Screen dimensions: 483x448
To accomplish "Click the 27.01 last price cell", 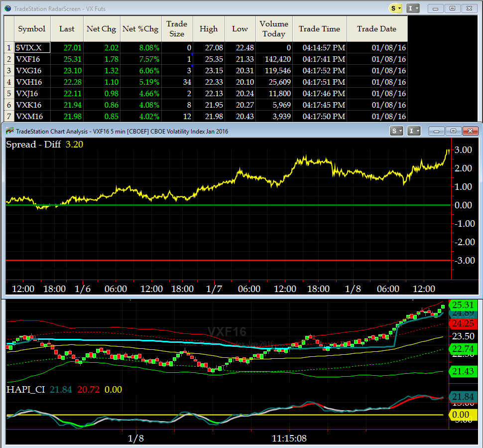I will [67, 47].
